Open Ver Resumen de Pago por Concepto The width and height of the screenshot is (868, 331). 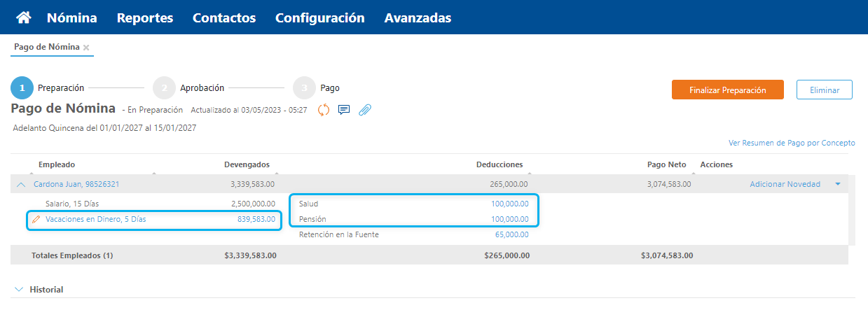point(792,143)
